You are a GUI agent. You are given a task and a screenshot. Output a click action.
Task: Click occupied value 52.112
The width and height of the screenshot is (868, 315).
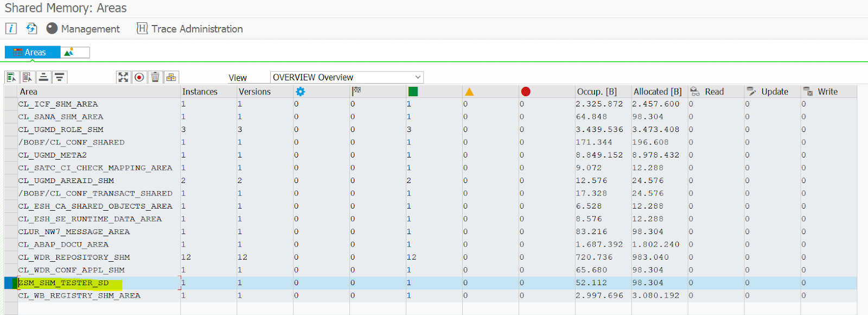[x=591, y=283]
